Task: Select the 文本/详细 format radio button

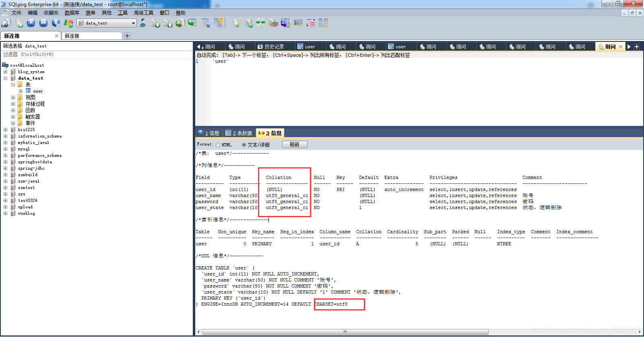Action: coord(244,145)
